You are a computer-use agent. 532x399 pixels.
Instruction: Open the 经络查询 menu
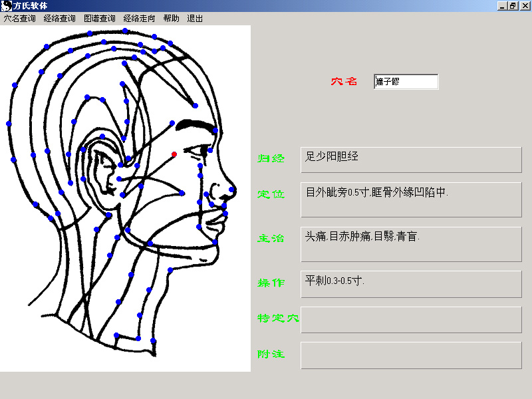click(59, 19)
